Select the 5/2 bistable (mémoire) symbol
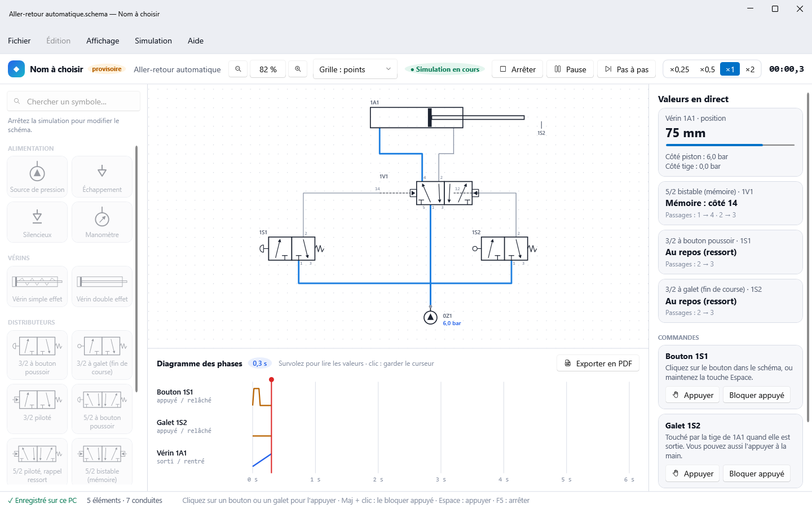This screenshot has width=812, height=508. click(102, 462)
